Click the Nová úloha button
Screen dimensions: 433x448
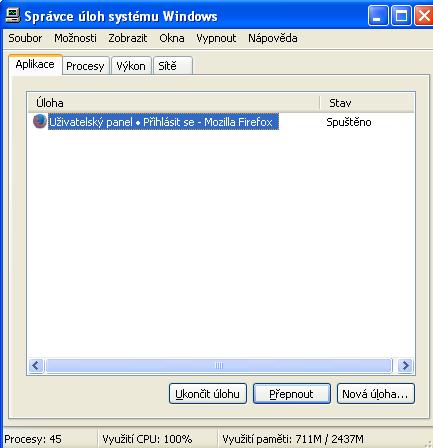coord(376,394)
